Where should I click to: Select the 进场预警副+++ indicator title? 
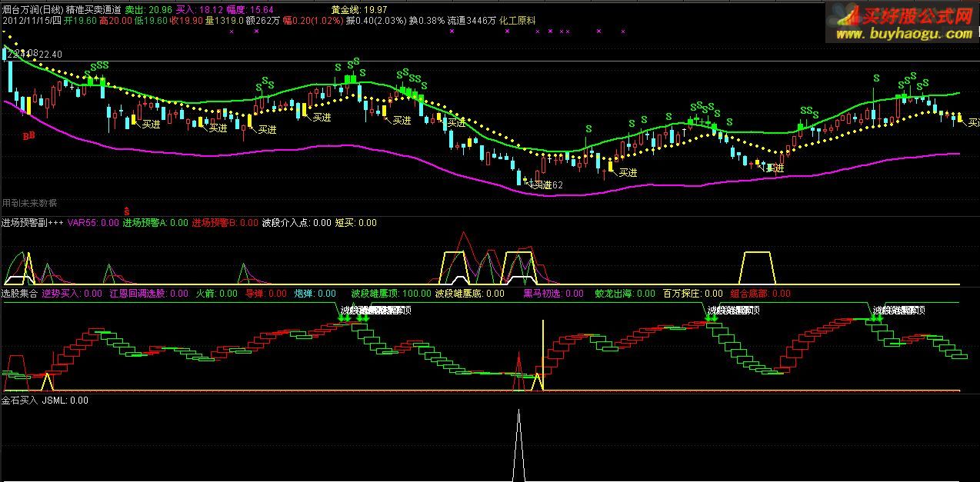[x=33, y=223]
